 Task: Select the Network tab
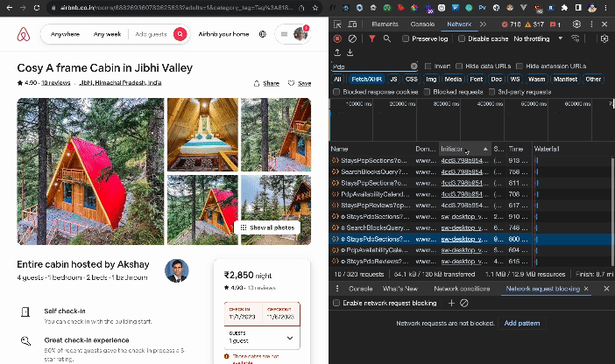[459, 24]
